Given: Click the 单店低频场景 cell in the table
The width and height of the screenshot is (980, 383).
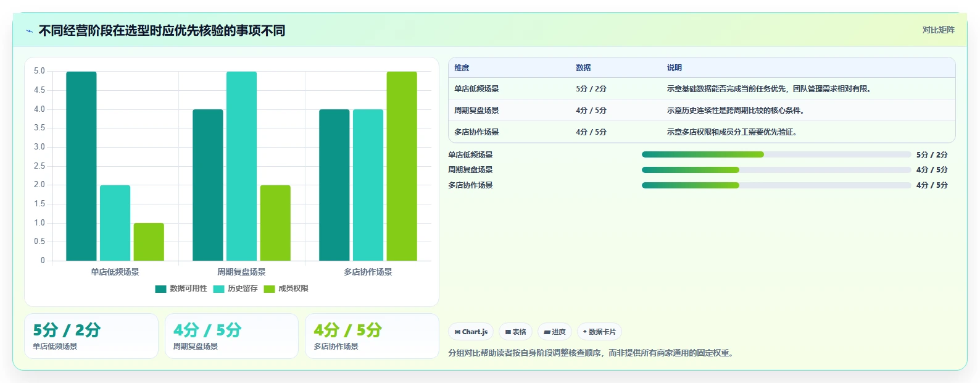Looking at the screenshot, I should pos(476,89).
